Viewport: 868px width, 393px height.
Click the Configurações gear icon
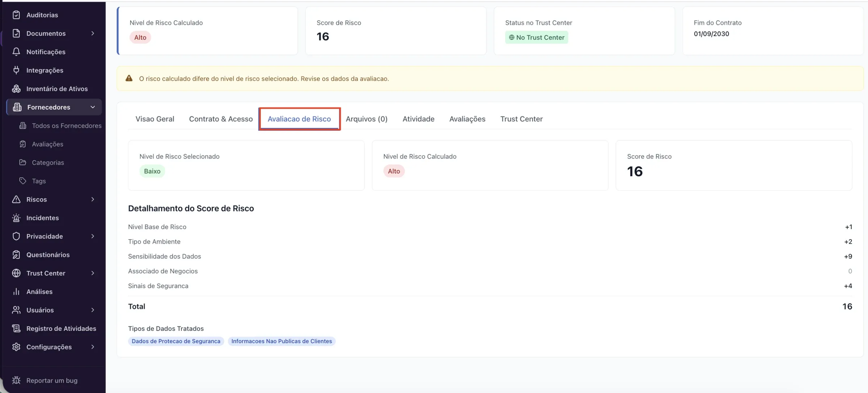[x=16, y=347]
